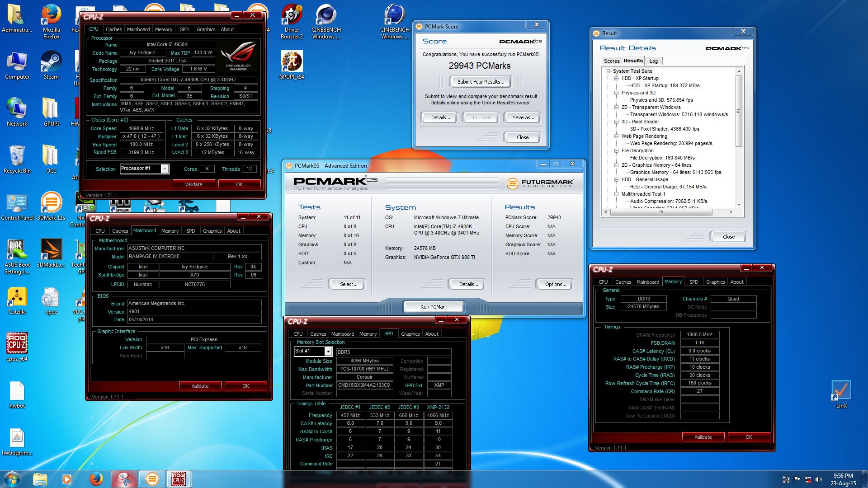This screenshot has height=488, width=868.
Task: Open the Administrator folder icon
Action: [17, 18]
